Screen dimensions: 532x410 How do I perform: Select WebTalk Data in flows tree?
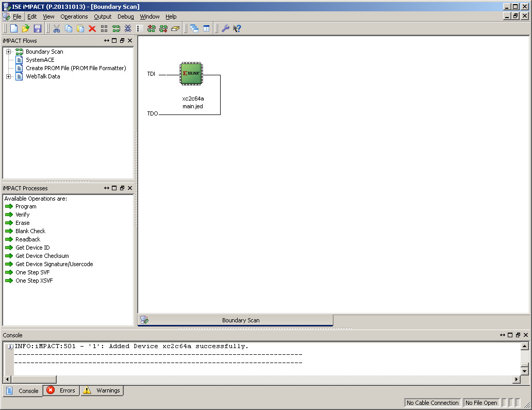(43, 77)
